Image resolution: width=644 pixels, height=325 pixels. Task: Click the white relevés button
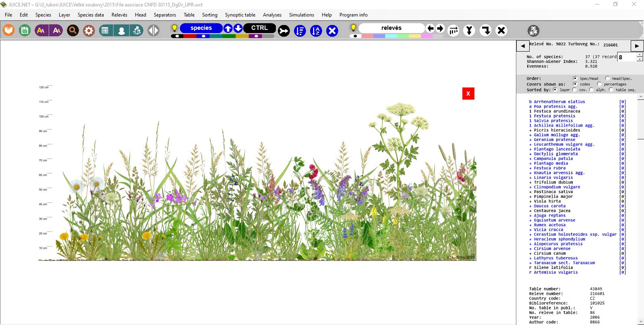tap(391, 28)
